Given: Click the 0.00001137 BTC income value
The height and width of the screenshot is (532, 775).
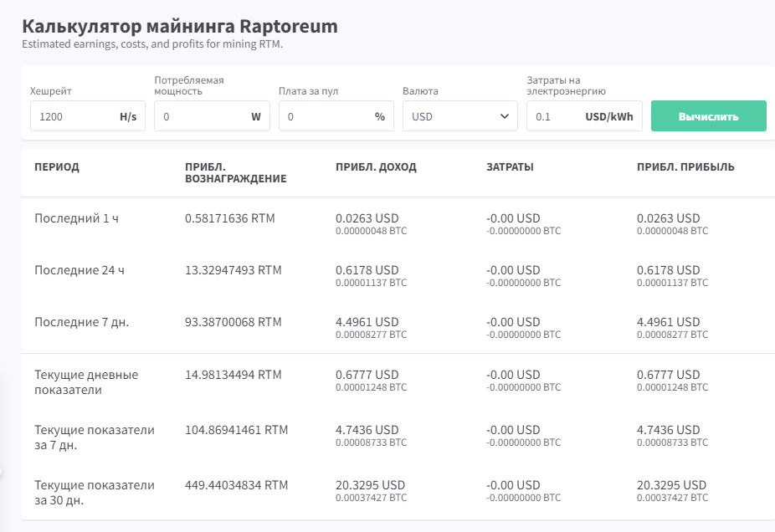Looking at the screenshot, I should coord(372,283).
